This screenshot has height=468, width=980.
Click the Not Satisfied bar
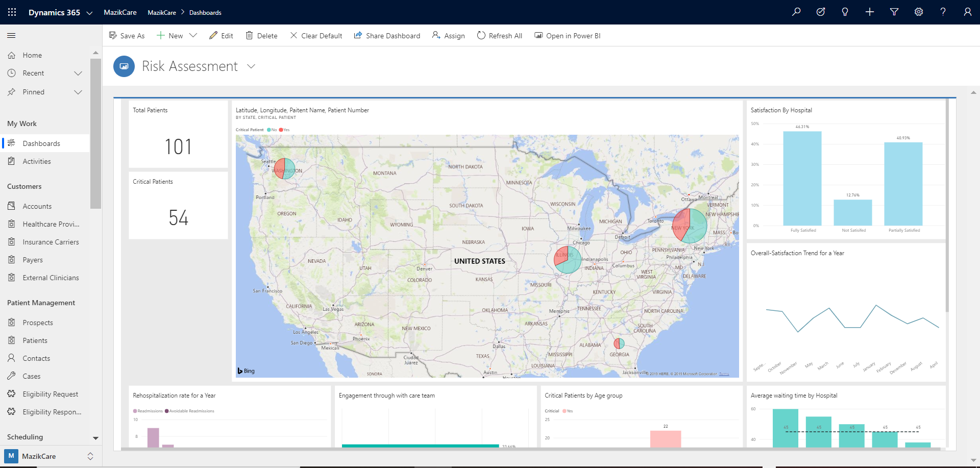coord(853,212)
